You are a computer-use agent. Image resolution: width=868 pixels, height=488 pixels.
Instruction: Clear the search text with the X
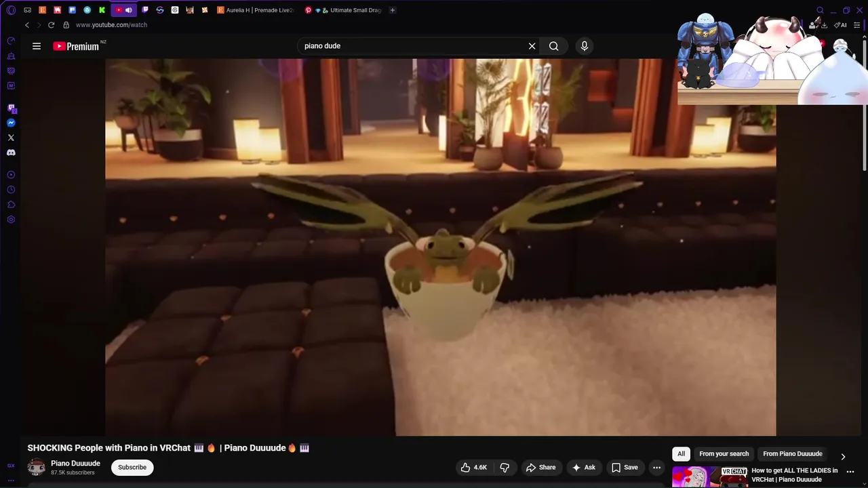(x=532, y=46)
